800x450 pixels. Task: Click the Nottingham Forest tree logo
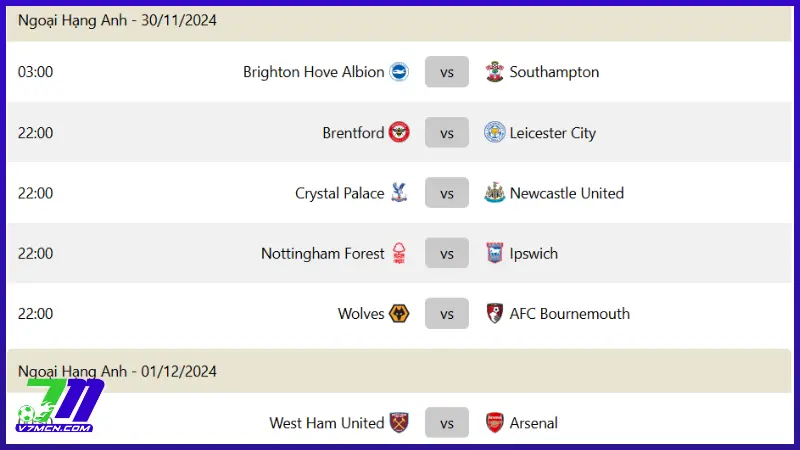point(399,253)
